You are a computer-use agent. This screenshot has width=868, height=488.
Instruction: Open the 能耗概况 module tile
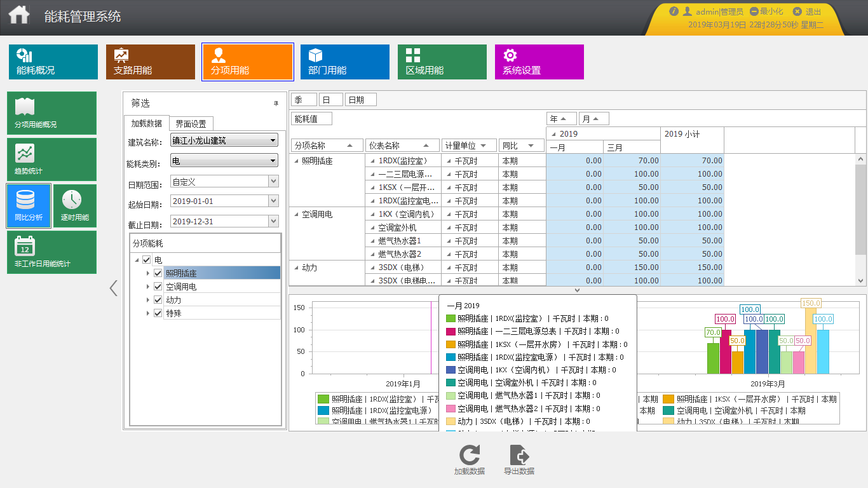53,62
